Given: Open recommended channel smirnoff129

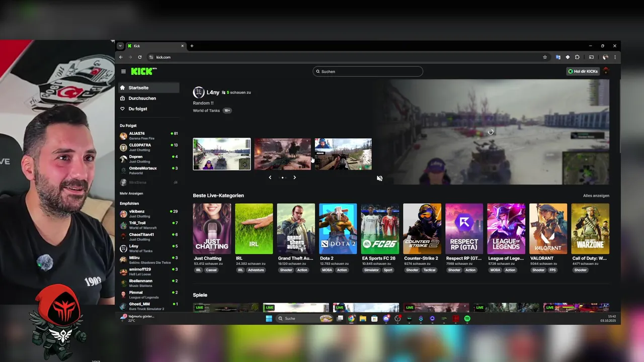Looking at the screenshot, I should coord(148,271).
